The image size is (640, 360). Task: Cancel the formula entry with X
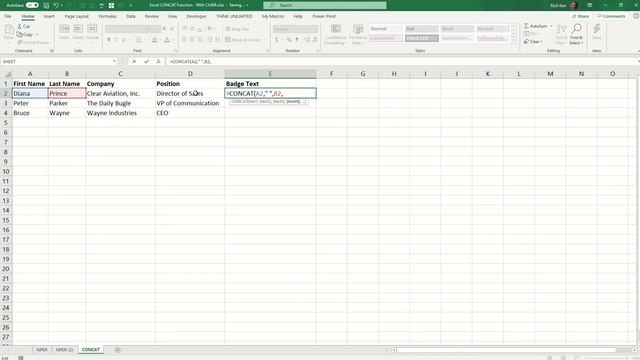point(134,61)
